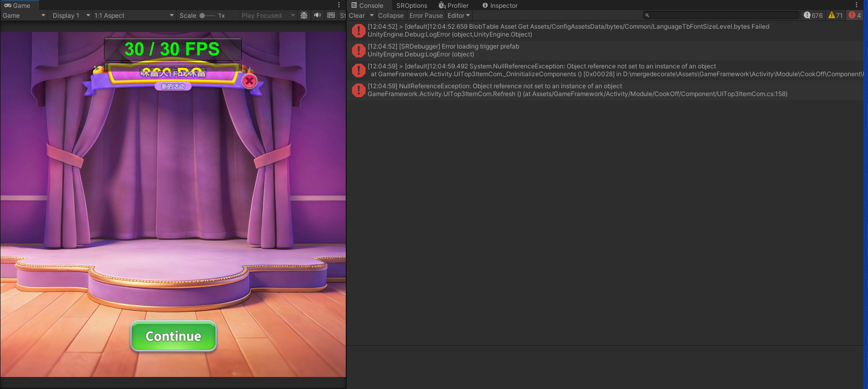Click the keyboard shortcuts icon
Screen dimensions: 868x389
(331, 15)
